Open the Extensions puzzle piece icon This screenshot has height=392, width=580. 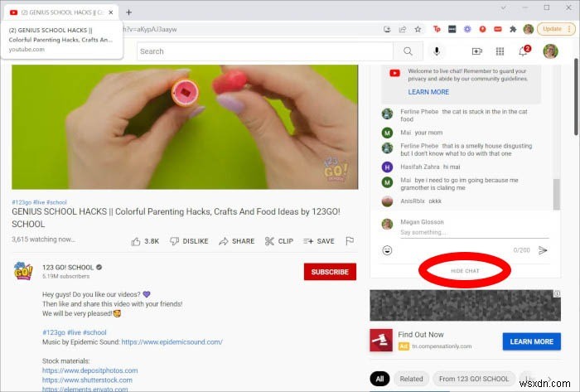pyautogui.click(x=513, y=29)
